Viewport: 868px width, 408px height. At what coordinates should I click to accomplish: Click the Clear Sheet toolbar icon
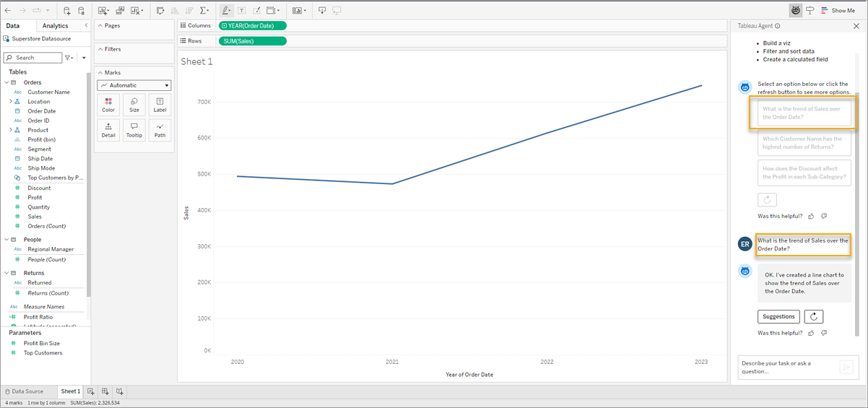click(x=136, y=11)
